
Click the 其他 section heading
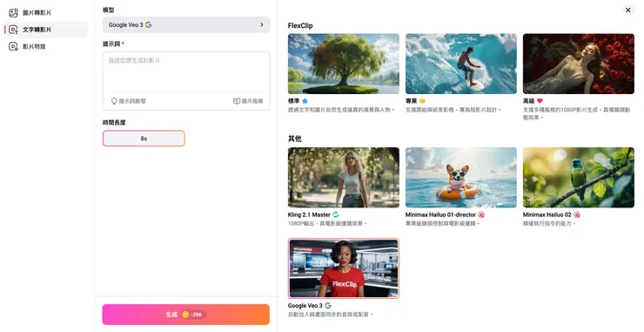[294, 139]
